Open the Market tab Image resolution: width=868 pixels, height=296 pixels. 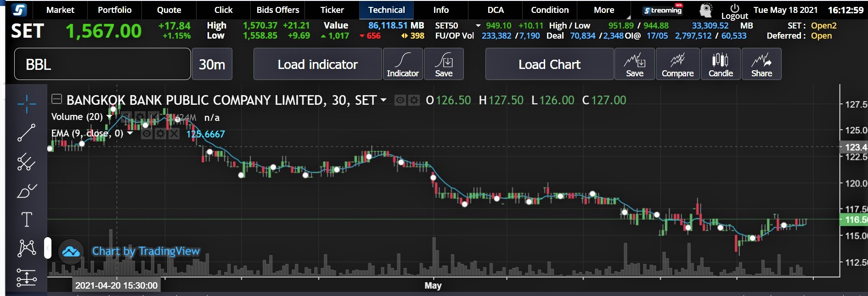60,10
